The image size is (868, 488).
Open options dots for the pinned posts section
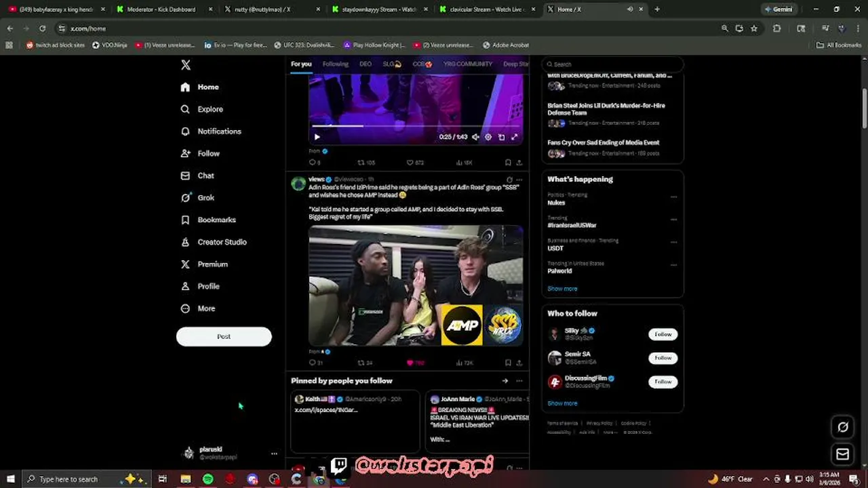[519, 381]
